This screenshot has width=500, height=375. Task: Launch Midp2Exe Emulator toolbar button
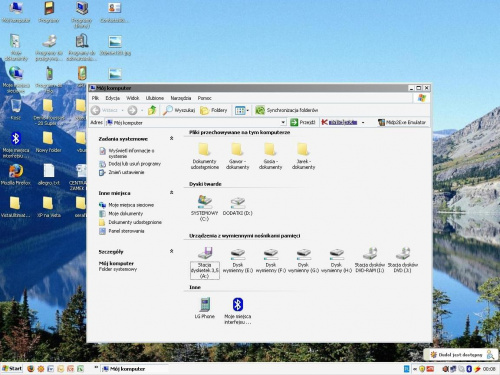(402, 122)
